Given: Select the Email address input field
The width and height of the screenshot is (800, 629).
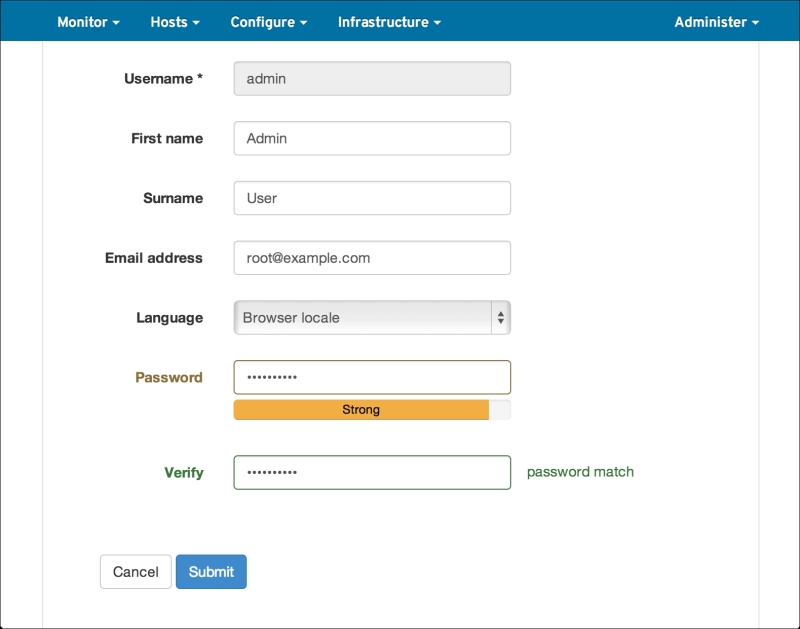Looking at the screenshot, I should point(372,258).
